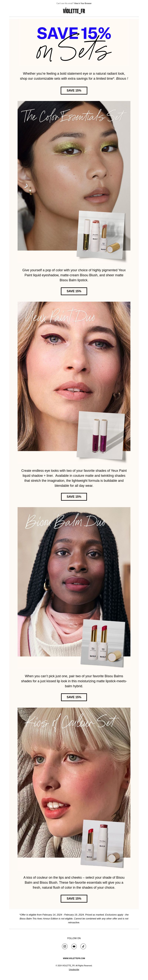Open the Instagram social icon
Screen dimensions: 148x980
point(65,946)
